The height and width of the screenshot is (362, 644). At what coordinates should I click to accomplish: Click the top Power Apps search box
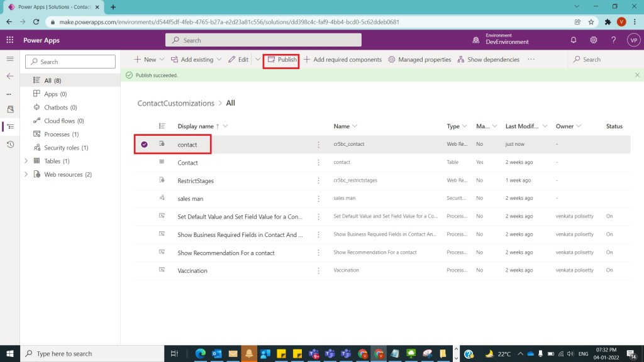(x=263, y=40)
